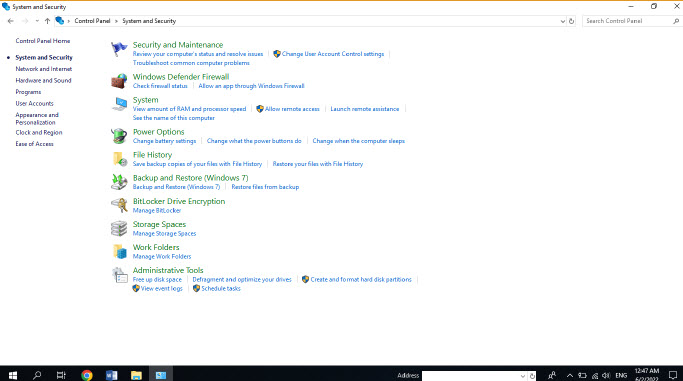This screenshot has width=683, height=381.
Task: Select Programs category in sidebar
Action: coord(28,92)
